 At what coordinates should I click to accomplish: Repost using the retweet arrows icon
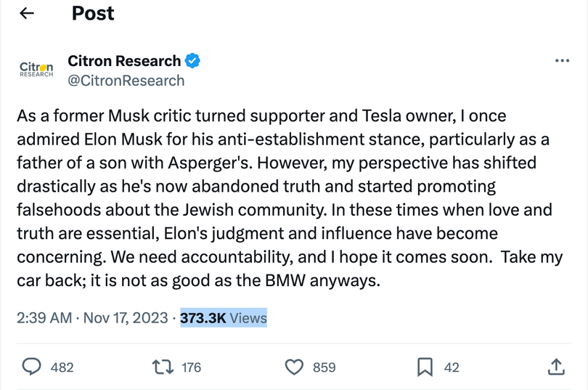coord(162,367)
